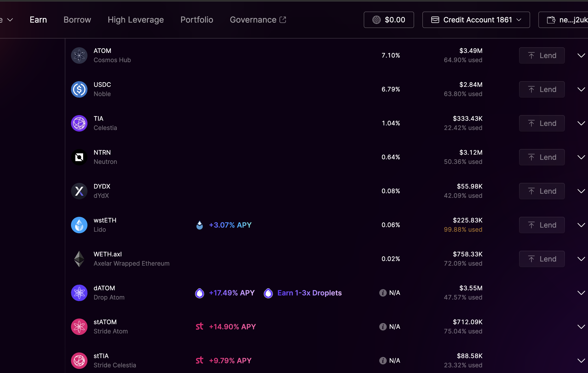Click Lend button for USDC
Viewport: 588px width, 373px height.
[x=542, y=89]
